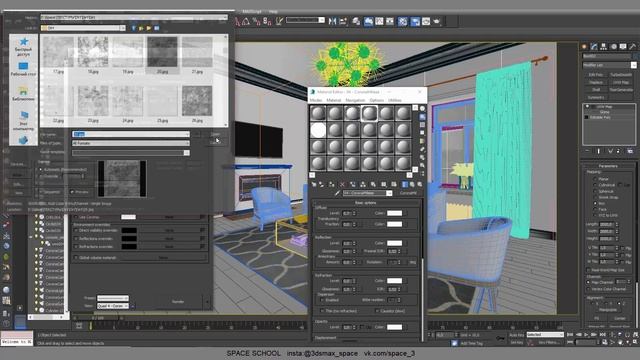Click the Render button in render setup
The width and height of the screenshot is (640, 360).
coord(178,302)
